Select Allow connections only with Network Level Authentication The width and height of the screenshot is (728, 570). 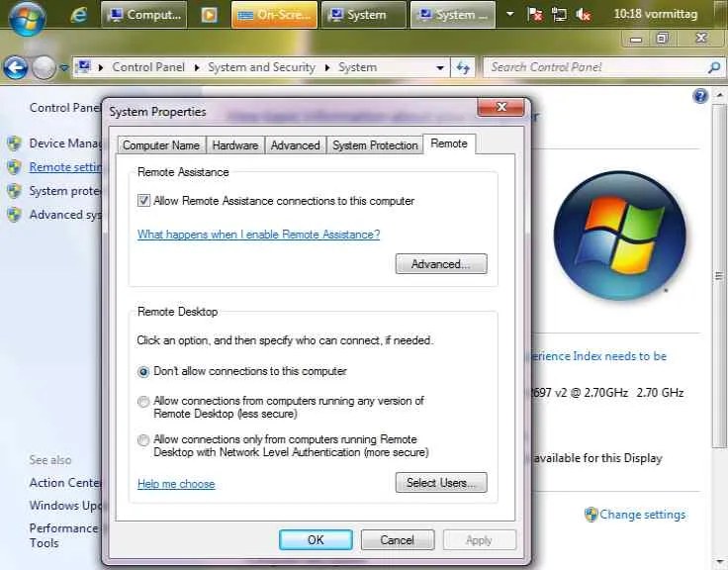[143, 440]
